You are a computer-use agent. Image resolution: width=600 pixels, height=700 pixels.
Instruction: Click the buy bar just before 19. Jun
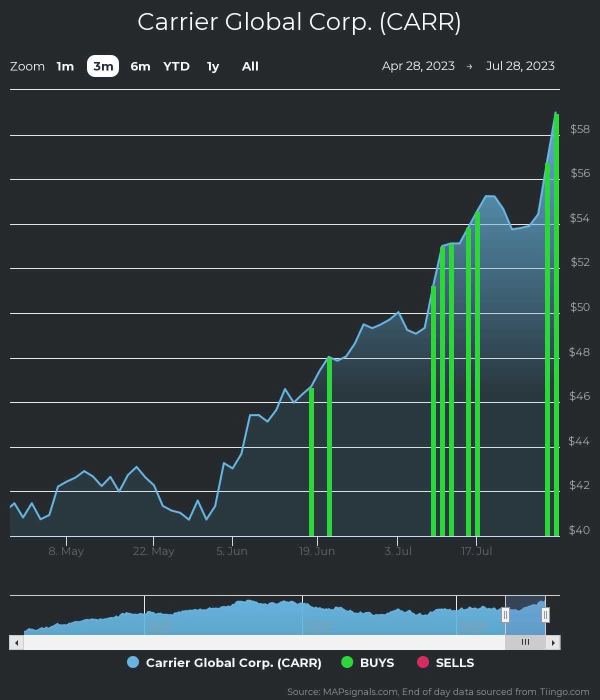click(311, 462)
